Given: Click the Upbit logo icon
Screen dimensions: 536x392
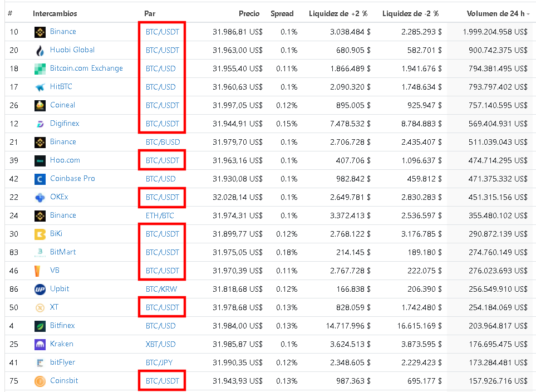Looking at the screenshot, I should point(40,290).
